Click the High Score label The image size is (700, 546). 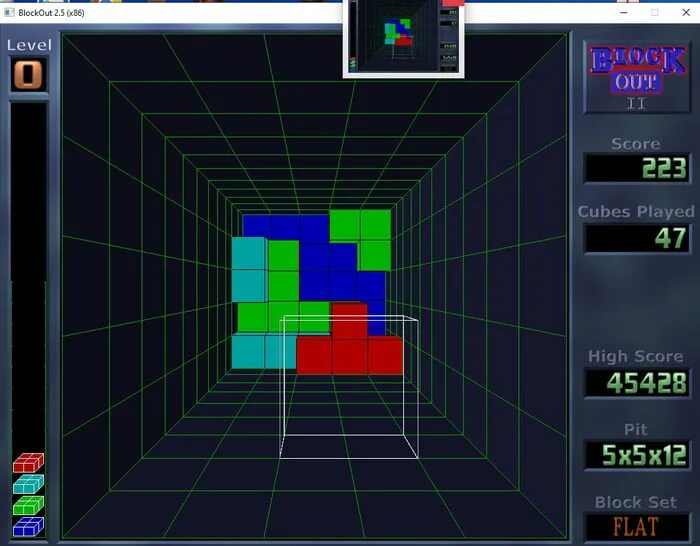click(x=636, y=356)
